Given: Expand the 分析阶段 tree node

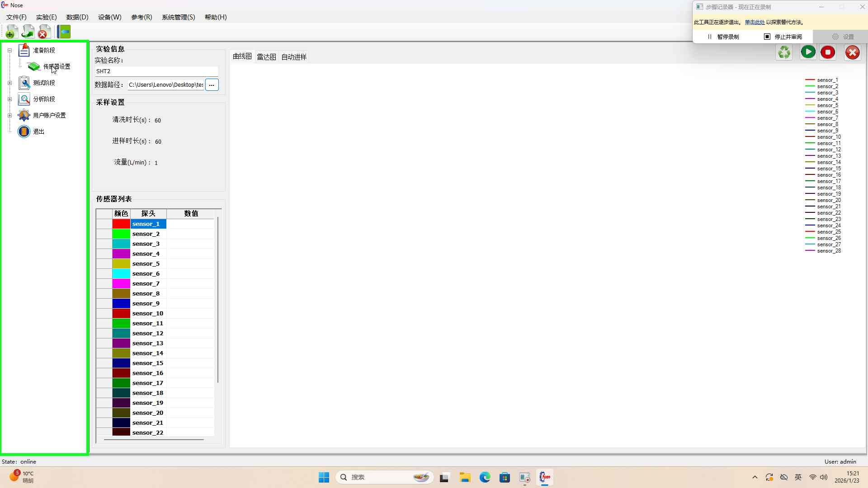Looking at the screenshot, I should (9, 99).
